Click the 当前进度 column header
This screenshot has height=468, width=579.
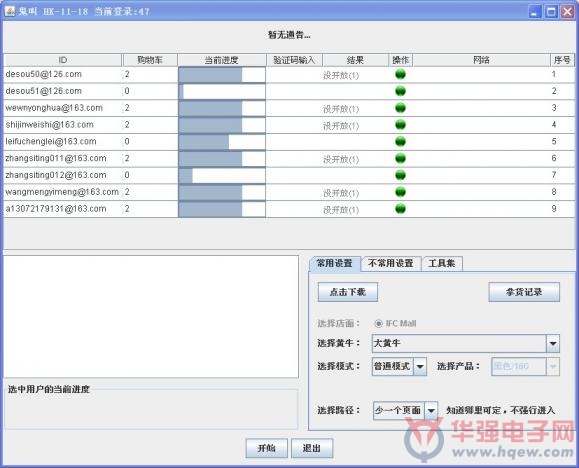coord(222,60)
